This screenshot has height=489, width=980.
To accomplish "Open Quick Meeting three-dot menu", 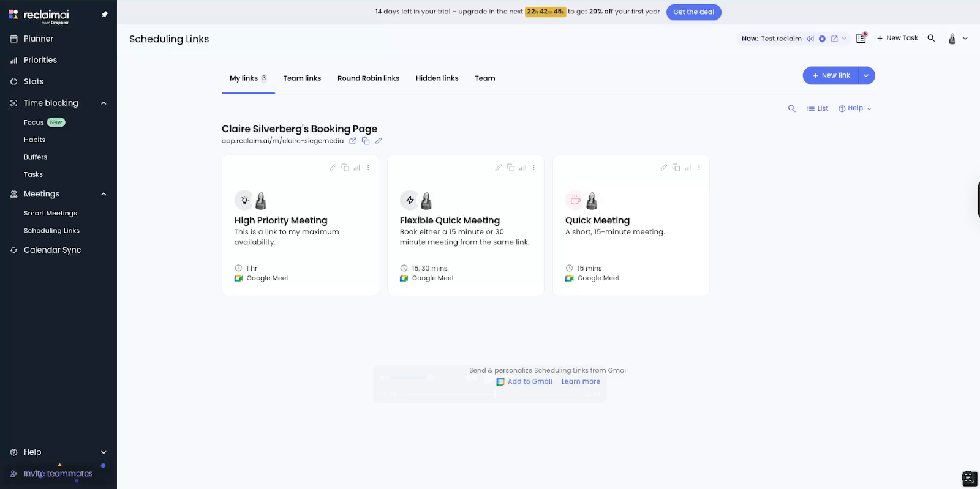I will [x=699, y=168].
